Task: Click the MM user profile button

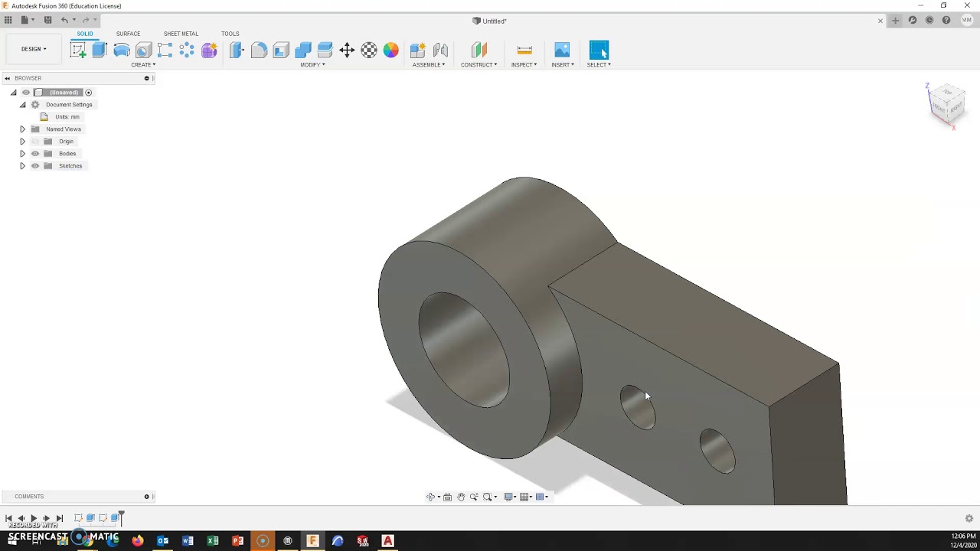Action: 966,21
